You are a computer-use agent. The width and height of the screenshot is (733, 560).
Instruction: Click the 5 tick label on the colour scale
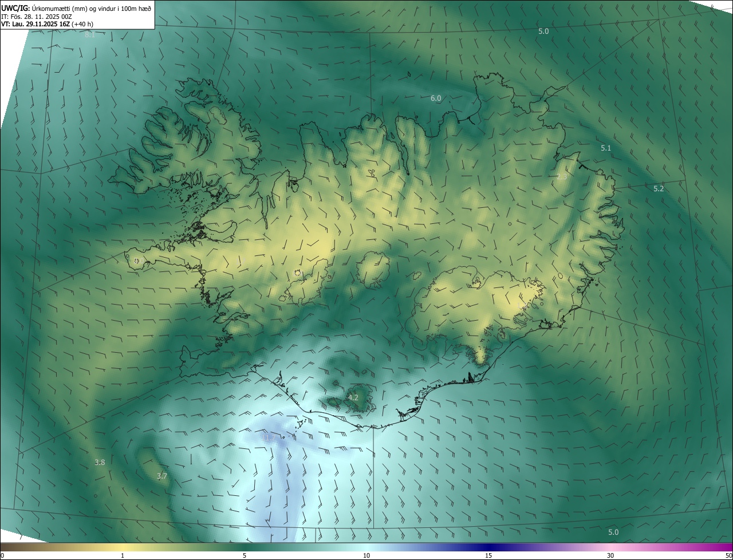coord(245,555)
